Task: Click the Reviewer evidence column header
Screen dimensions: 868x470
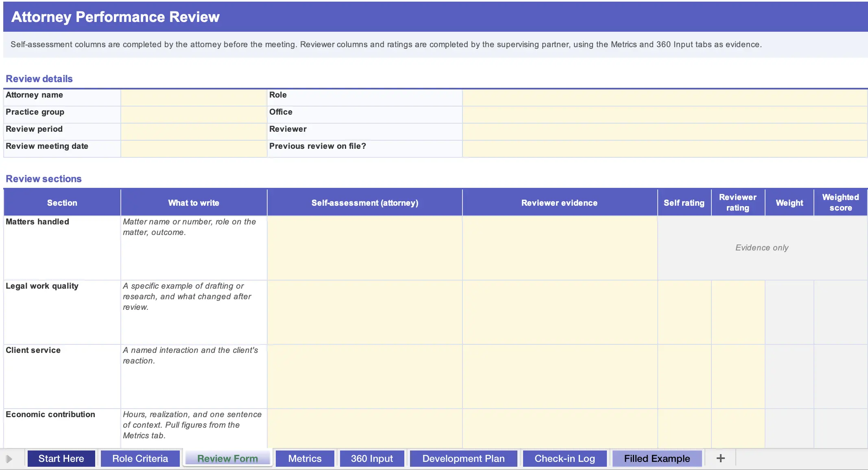Action: [x=560, y=202]
